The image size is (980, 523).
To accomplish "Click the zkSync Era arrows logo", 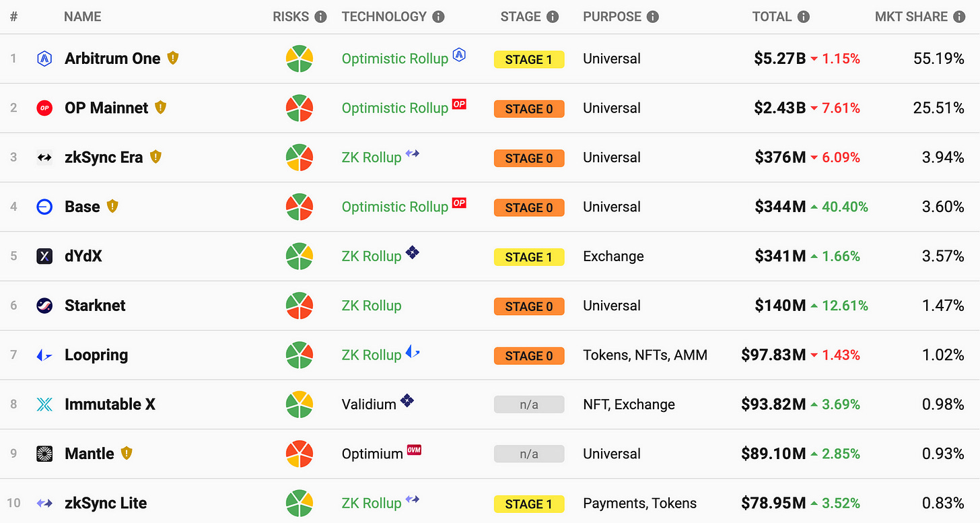I will 44,158.
